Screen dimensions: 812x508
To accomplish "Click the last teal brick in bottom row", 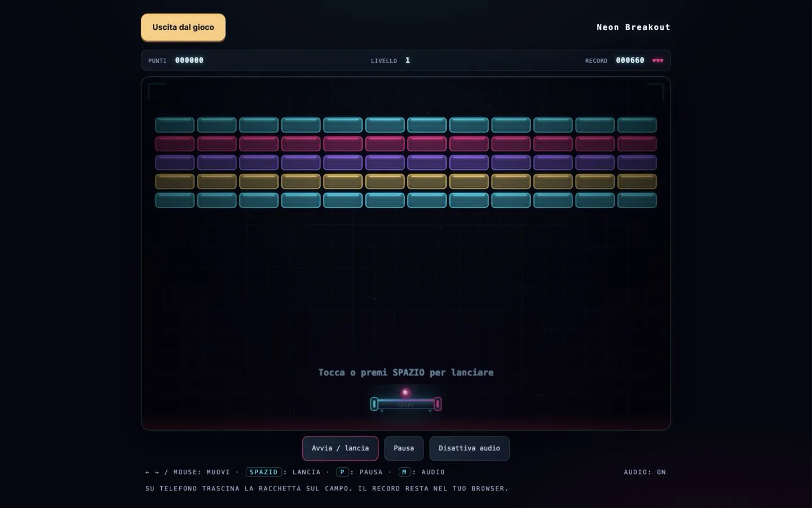I will [x=637, y=200].
